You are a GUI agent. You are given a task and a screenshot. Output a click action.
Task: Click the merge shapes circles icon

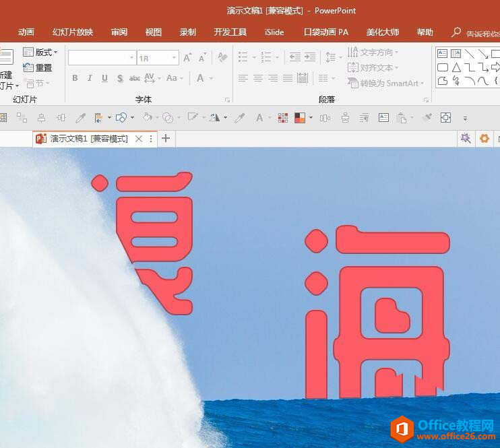[x=168, y=118]
